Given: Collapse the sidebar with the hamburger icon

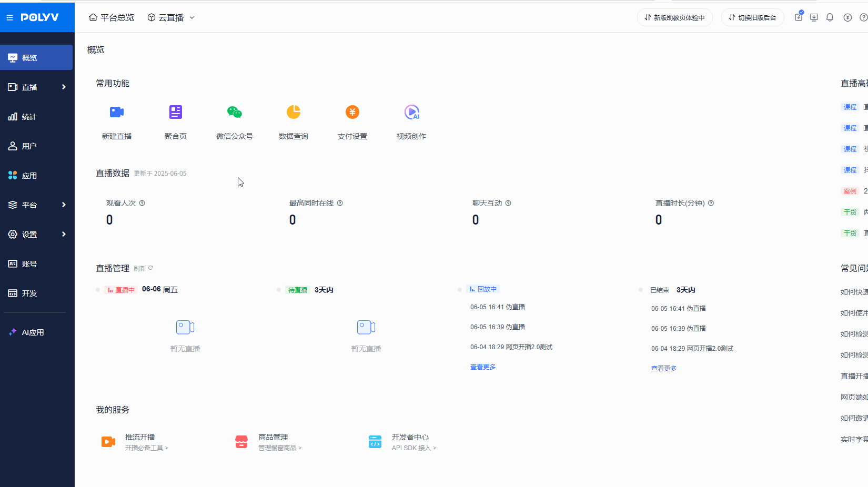Looking at the screenshot, I should (x=9, y=17).
